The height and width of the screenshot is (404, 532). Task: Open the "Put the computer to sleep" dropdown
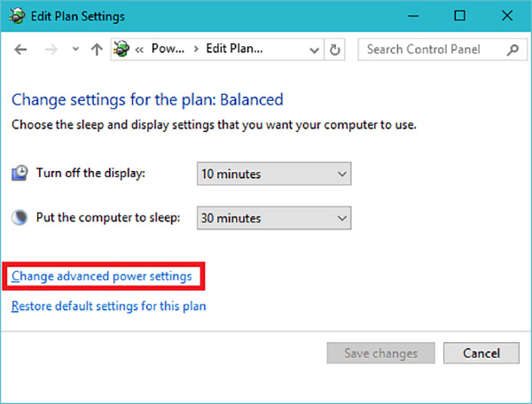point(274,218)
